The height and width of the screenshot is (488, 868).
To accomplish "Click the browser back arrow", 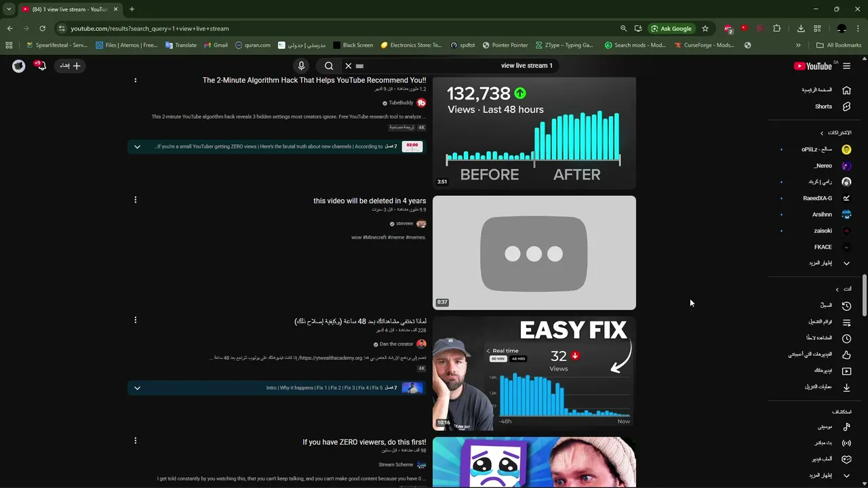I will tap(9, 28).
